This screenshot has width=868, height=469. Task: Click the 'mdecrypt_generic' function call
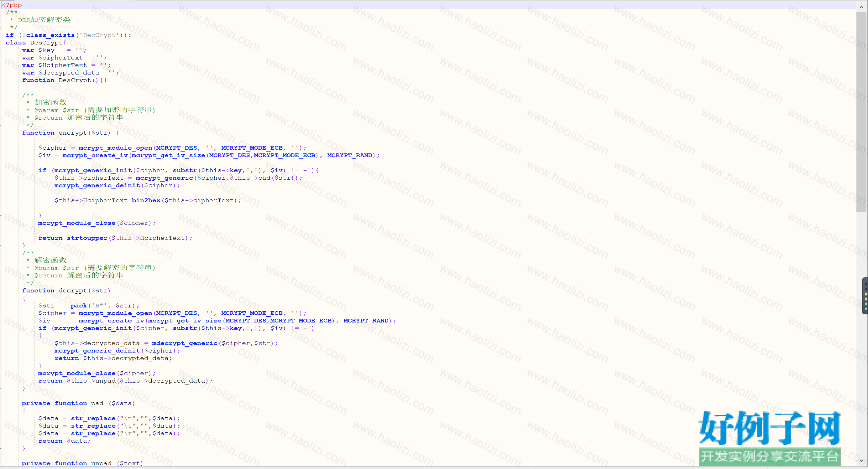coord(185,343)
